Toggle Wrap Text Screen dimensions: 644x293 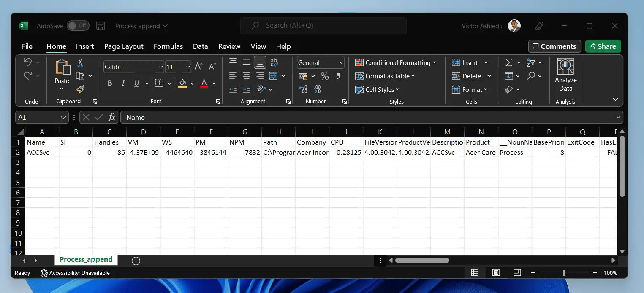click(x=274, y=62)
